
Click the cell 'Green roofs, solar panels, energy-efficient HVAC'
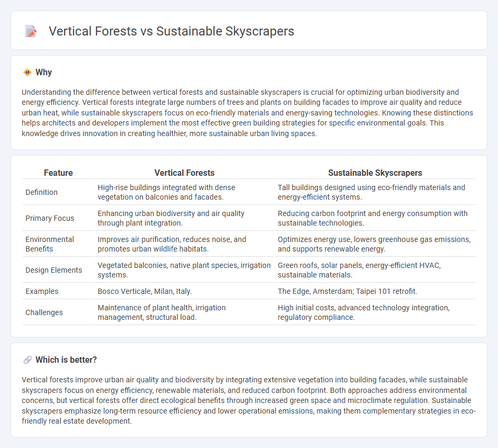tap(375, 270)
